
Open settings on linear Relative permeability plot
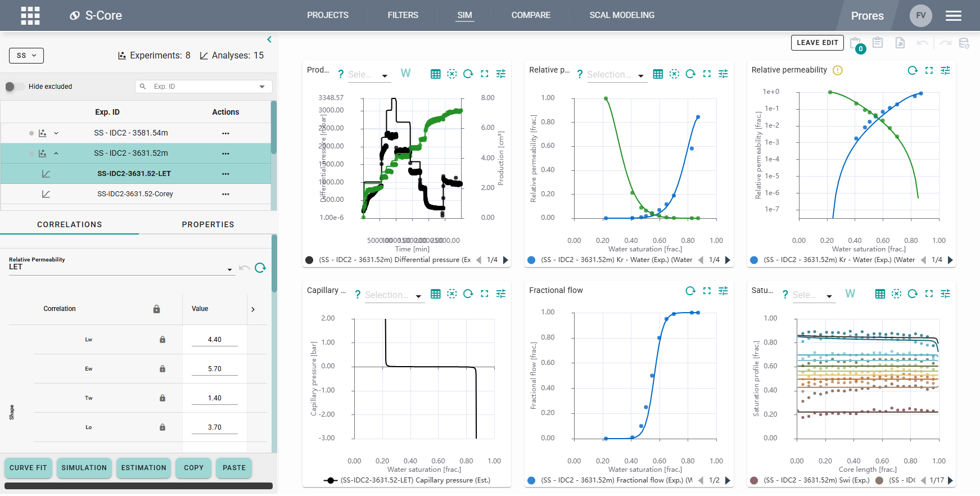pos(723,74)
